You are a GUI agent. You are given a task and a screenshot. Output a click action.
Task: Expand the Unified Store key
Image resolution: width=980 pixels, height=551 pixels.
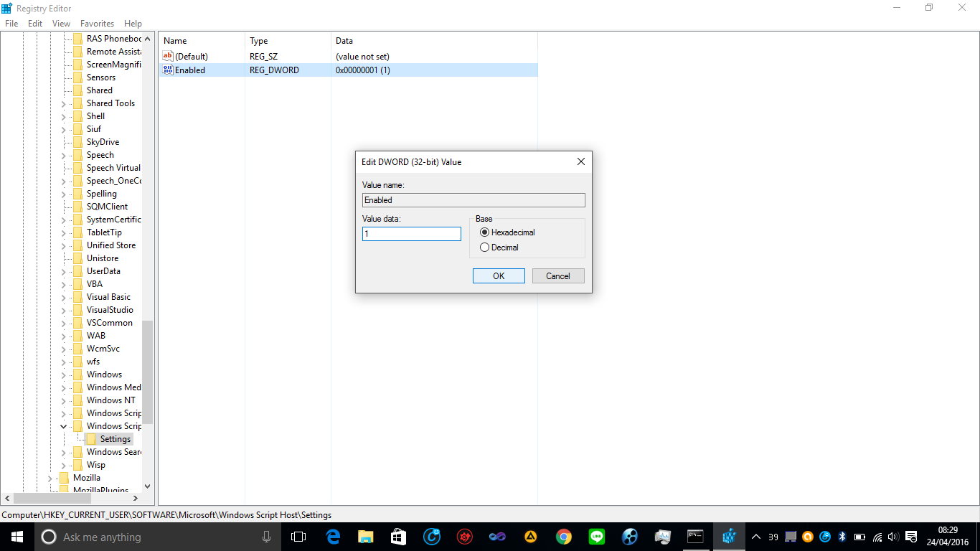(x=63, y=246)
